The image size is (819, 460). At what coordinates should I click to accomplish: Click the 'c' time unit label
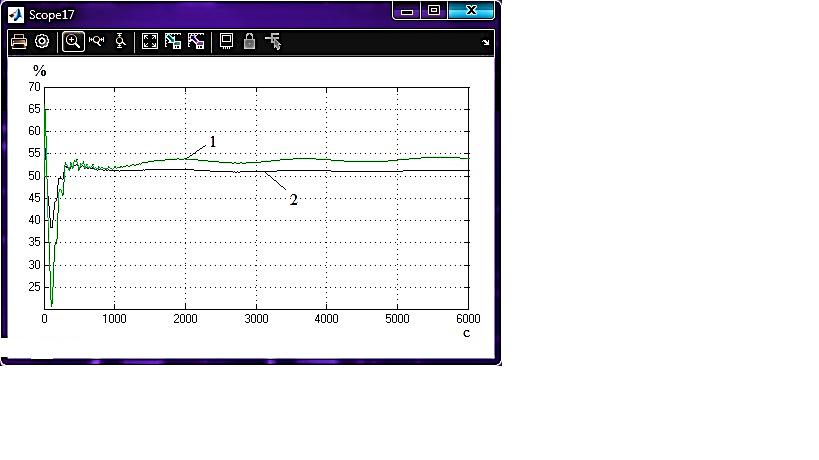[466, 333]
